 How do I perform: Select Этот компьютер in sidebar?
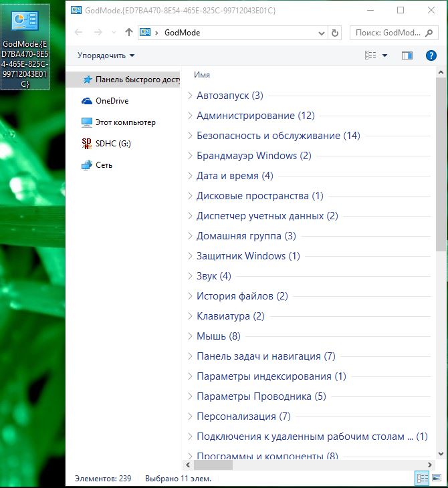(125, 122)
